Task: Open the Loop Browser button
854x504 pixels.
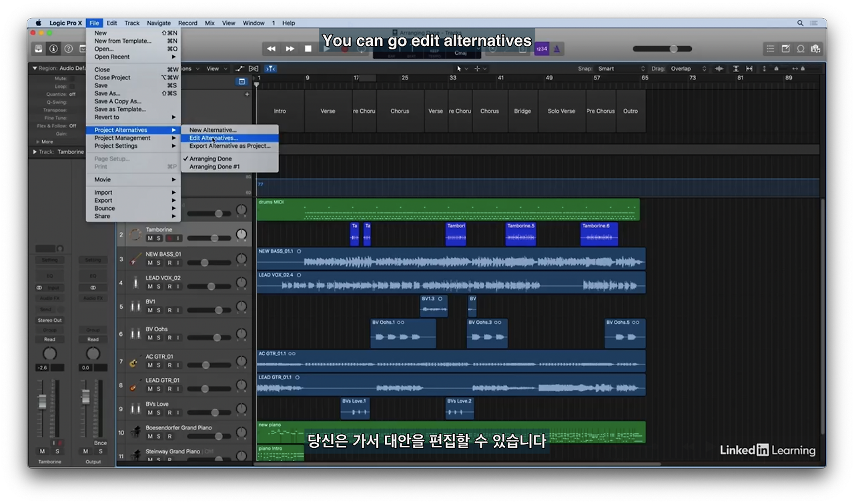Action: [x=801, y=49]
